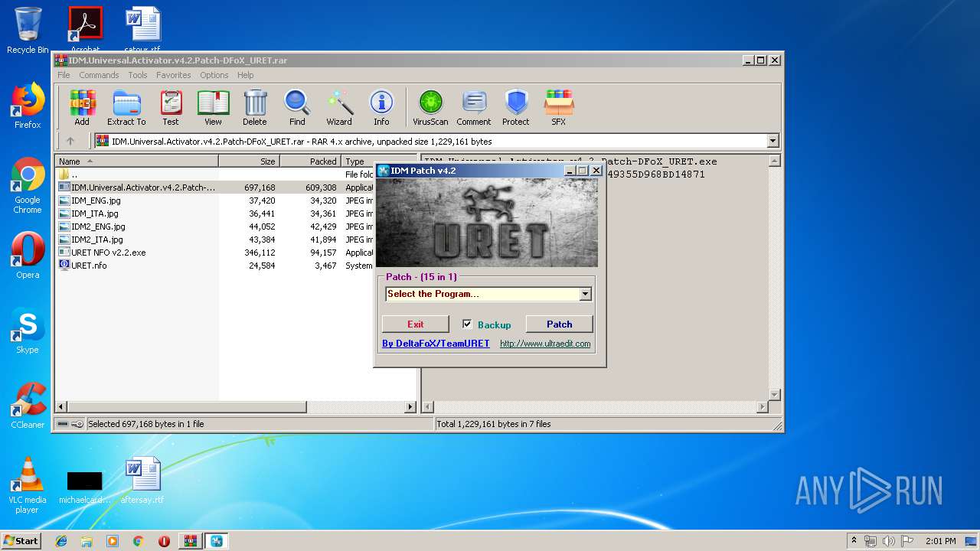
Task: Click the Info toolbar icon
Action: (x=381, y=107)
